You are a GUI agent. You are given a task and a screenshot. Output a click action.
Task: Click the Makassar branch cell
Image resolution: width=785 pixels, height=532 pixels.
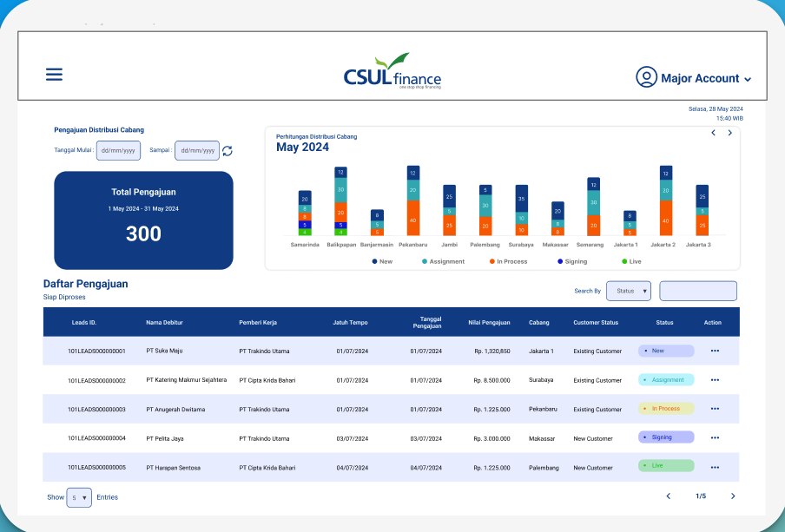[x=542, y=438]
